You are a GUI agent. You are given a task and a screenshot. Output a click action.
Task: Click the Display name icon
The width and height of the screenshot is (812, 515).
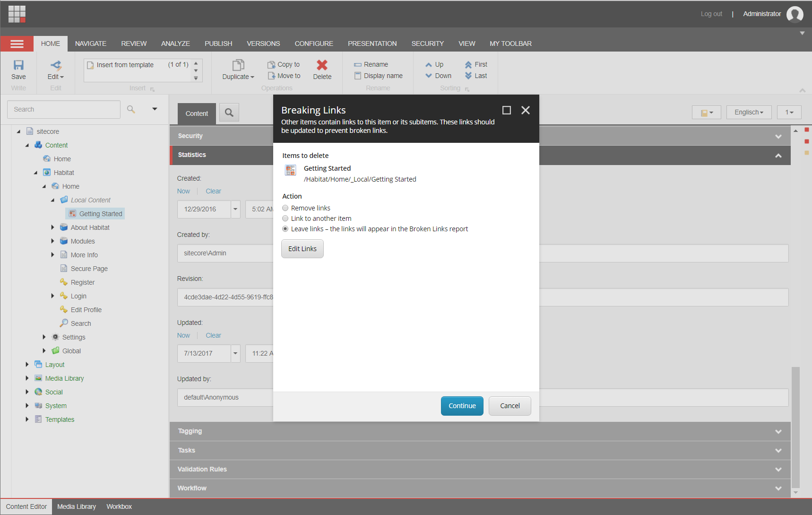358,76
